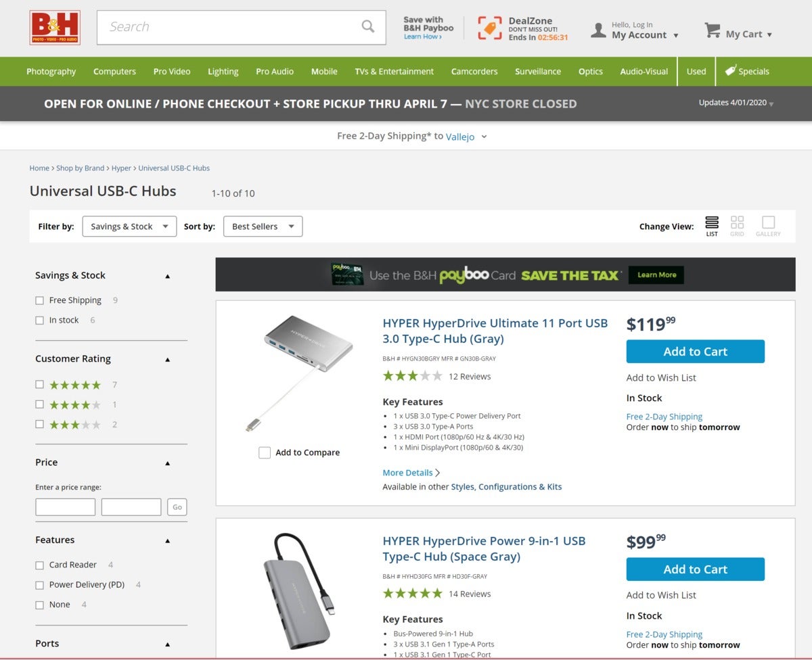Click the More Details chevron

[x=438, y=473]
